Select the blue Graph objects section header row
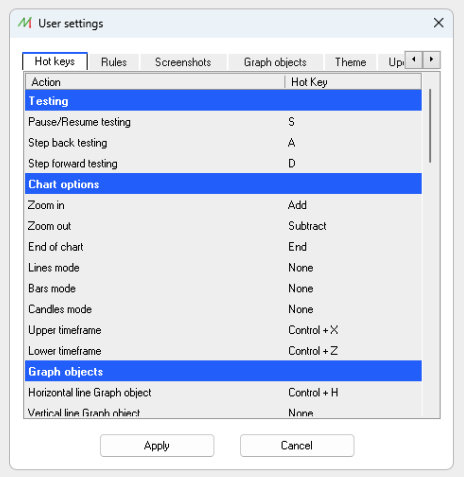Screen dimensions: 464x477 pos(223,371)
